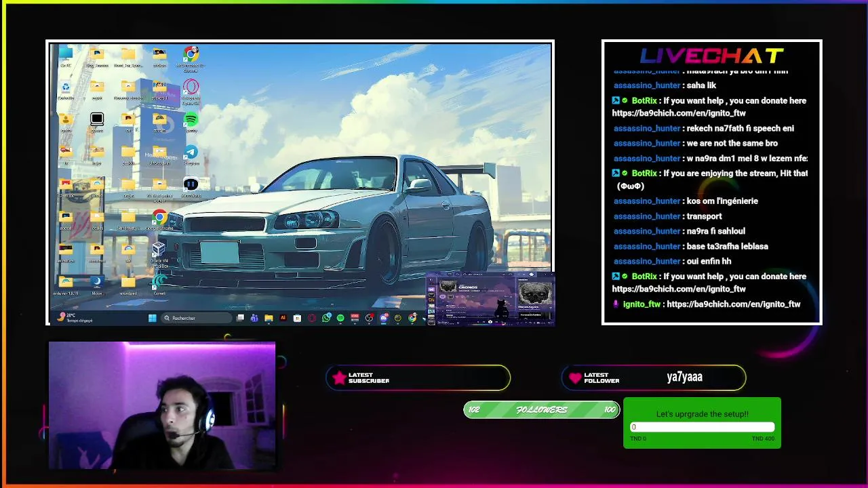868x488 pixels.
Task: Open the Windows Start menu
Action: pyautogui.click(x=153, y=318)
